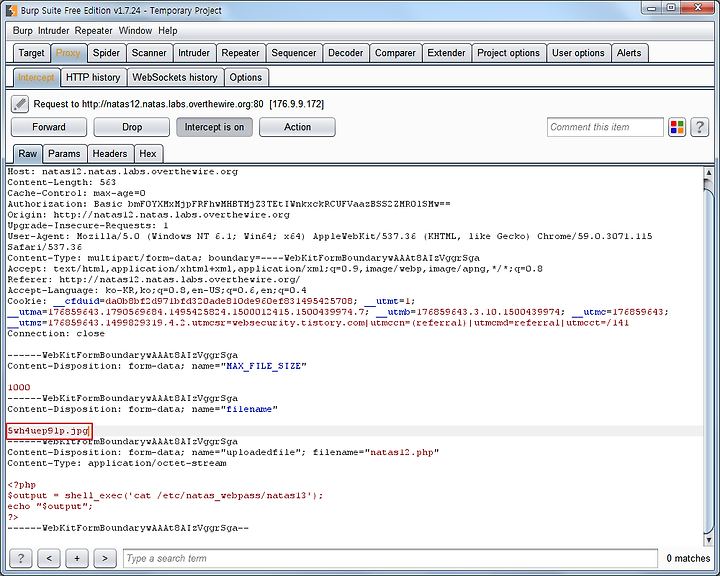Image resolution: width=720 pixels, height=576 pixels.
Task: Click the Content-Type: application/octet-stream line
Action: tap(117, 463)
